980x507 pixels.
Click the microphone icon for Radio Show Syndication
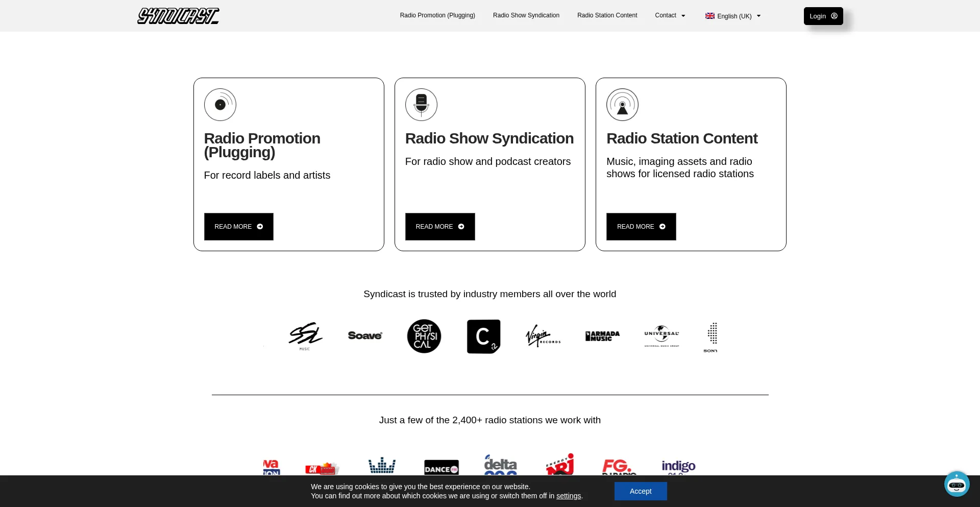pyautogui.click(x=421, y=105)
